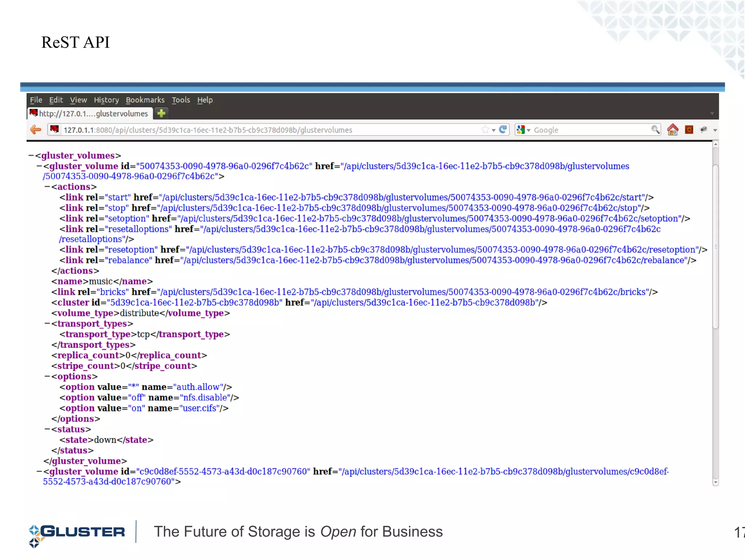Click the favicon on the glustervolumes tab
The image size is (745, 560).
tap(33, 113)
